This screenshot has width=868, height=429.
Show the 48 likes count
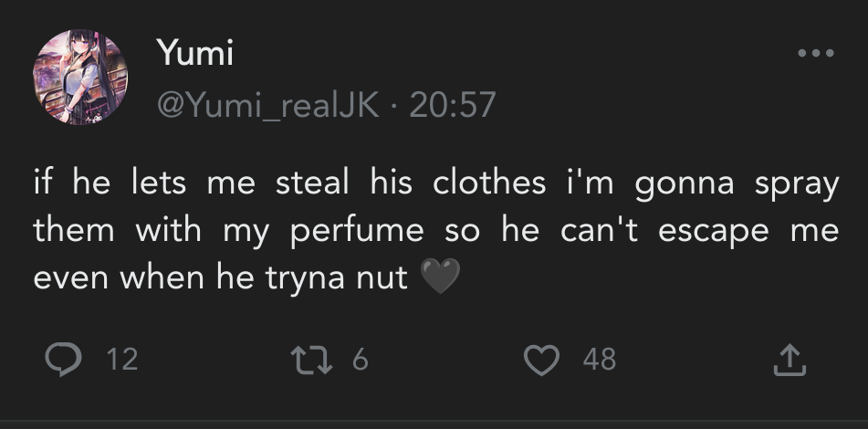599,360
